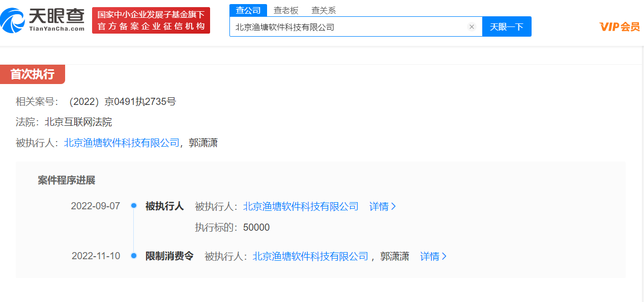Click the 案件程序进展 heading
The height and width of the screenshot is (302, 644).
[x=66, y=180]
